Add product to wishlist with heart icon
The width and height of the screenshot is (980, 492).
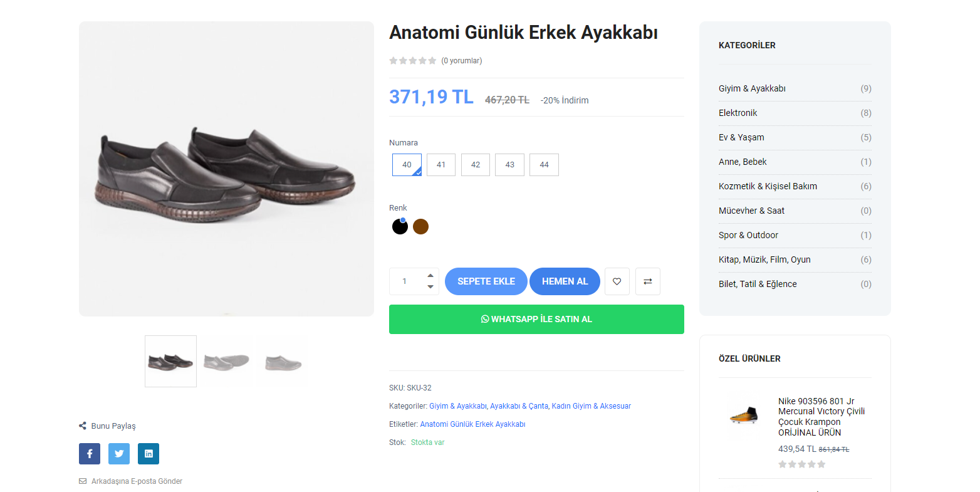click(617, 281)
